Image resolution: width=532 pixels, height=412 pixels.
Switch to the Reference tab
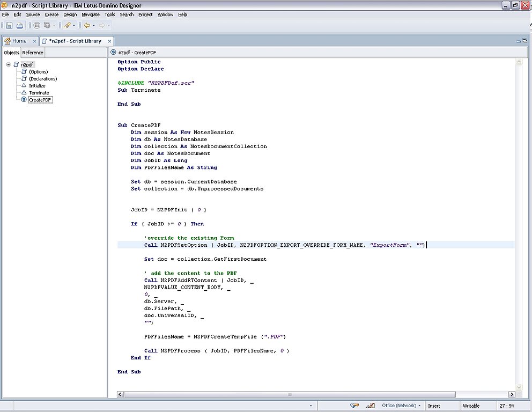pos(33,53)
